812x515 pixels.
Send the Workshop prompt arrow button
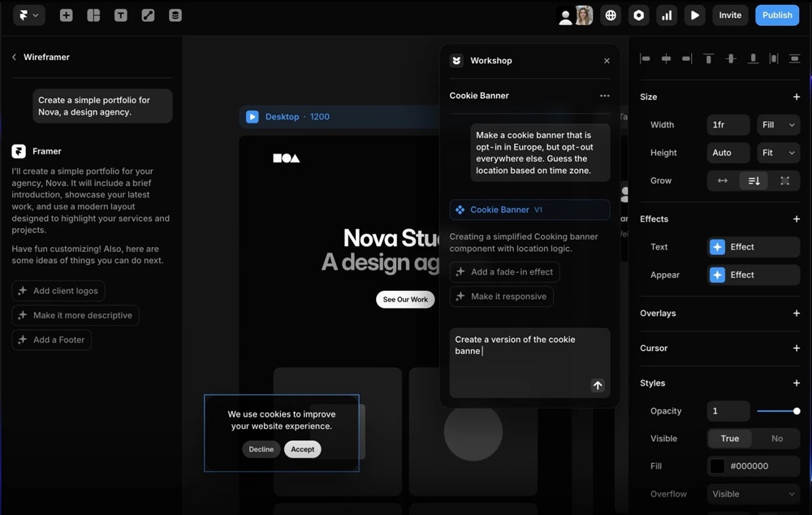(x=598, y=386)
